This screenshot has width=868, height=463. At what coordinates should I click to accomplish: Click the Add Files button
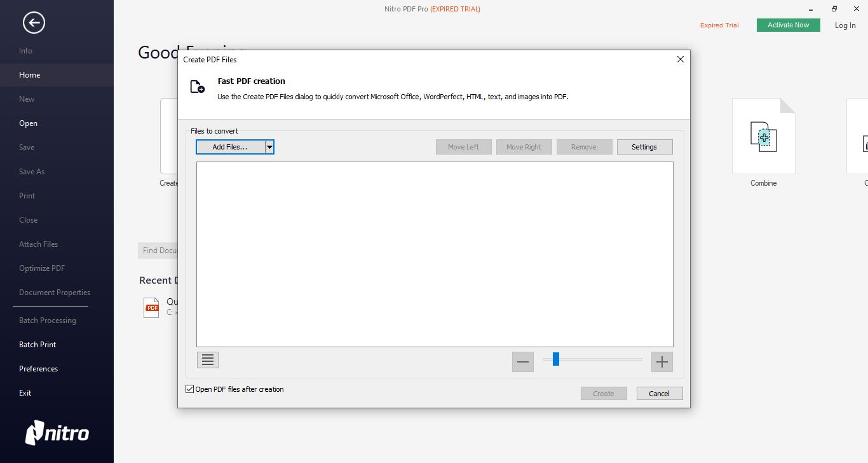pos(230,147)
